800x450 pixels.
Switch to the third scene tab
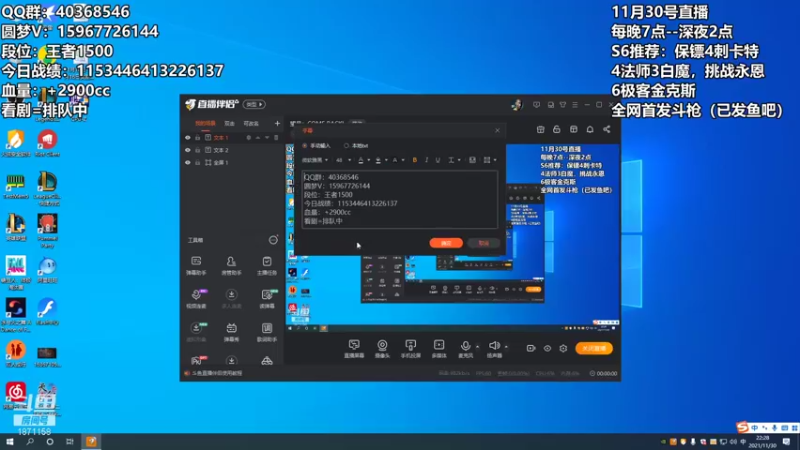[x=251, y=123]
